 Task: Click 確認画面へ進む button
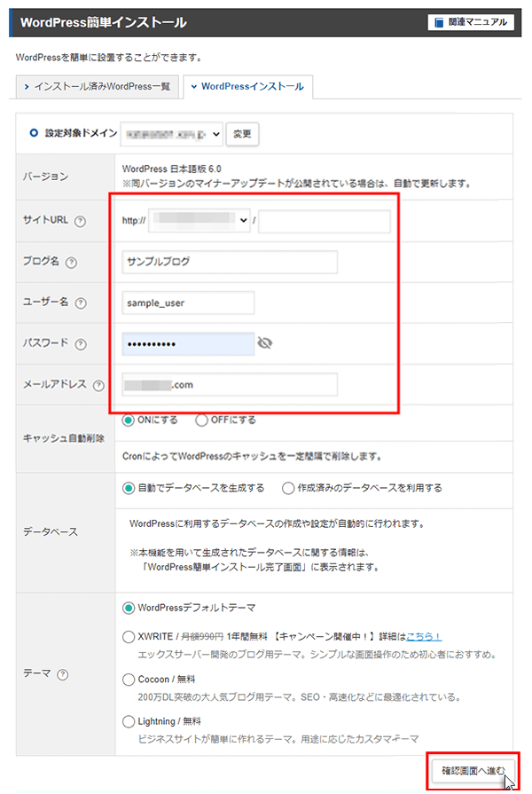pos(473,770)
